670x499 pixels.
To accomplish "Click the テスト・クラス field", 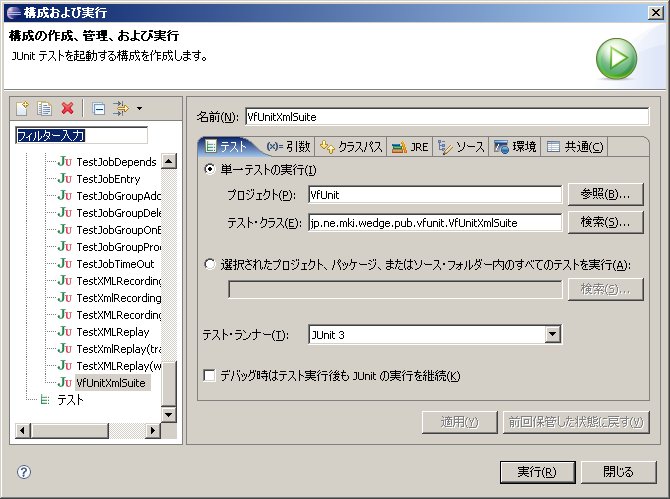I will pos(435,223).
